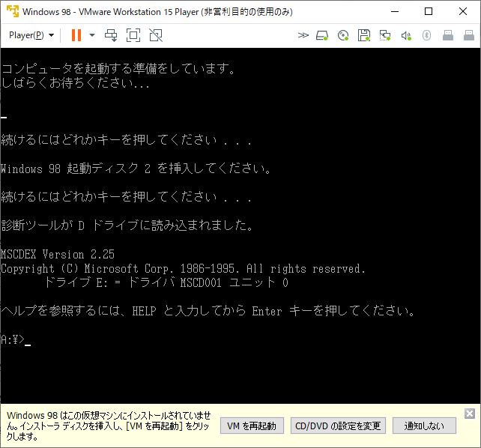Send Ctrl+Alt+Del to the VM
The image size is (481, 448).
point(111,35)
